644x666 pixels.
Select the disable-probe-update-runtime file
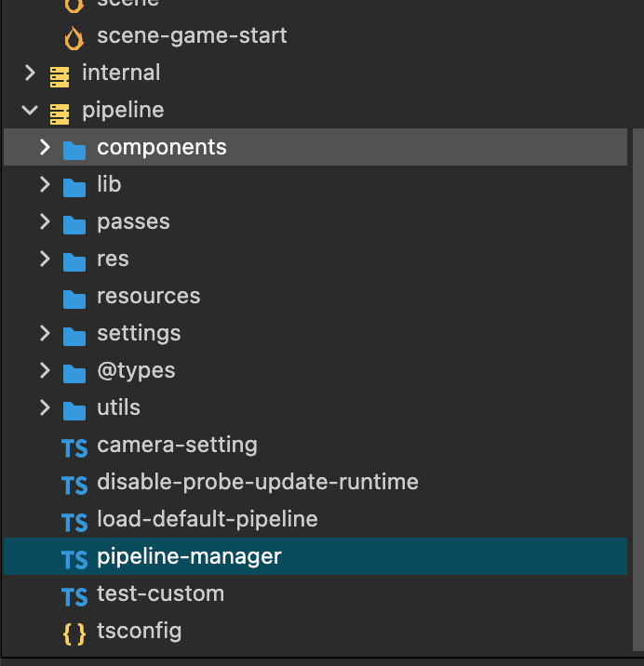click(x=257, y=482)
